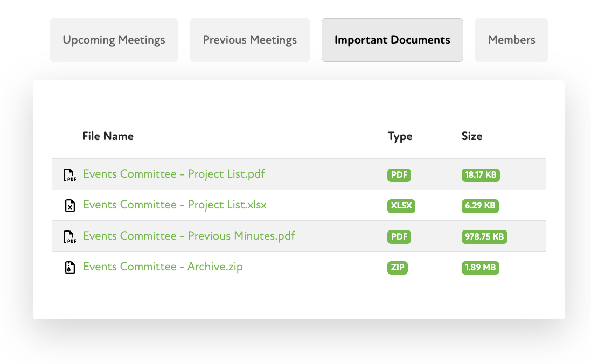Click the PDF badge in Previous Minutes row
The image size is (591, 364).
pos(398,237)
